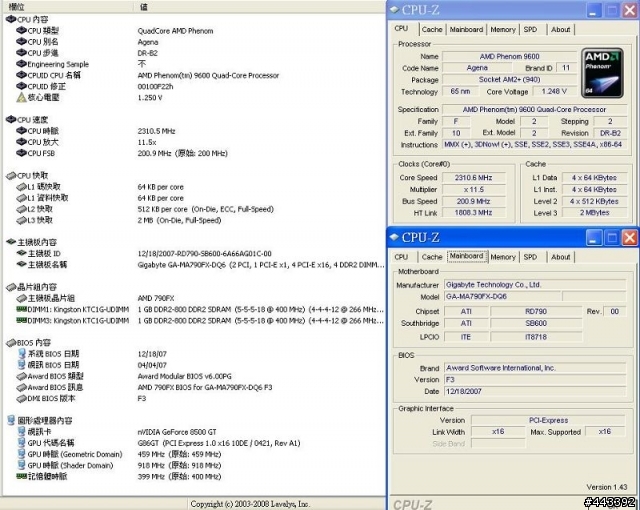Click the icon beside 主機板名稱

[x=21, y=264]
